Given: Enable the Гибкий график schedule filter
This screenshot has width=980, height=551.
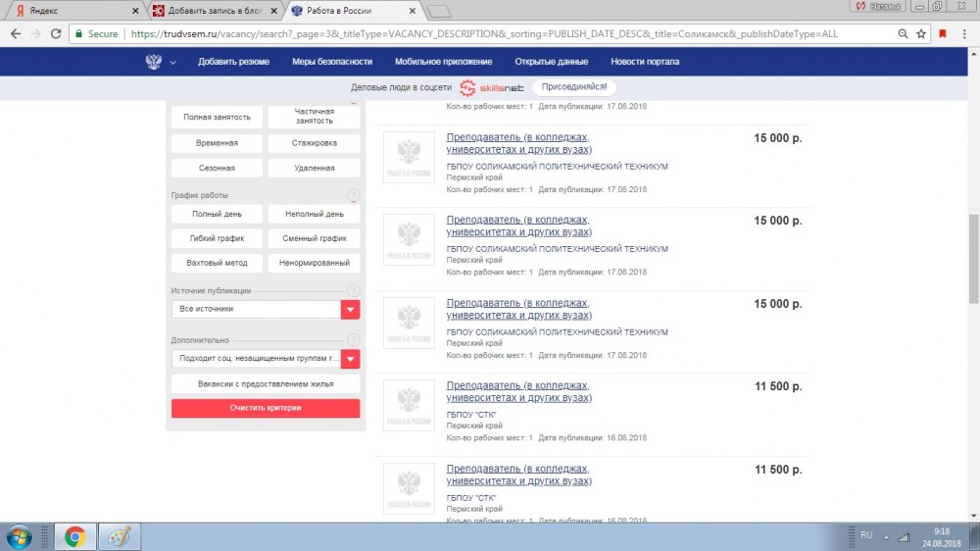Looking at the screenshot, I should pyautogui.click(x=217, y=238).
